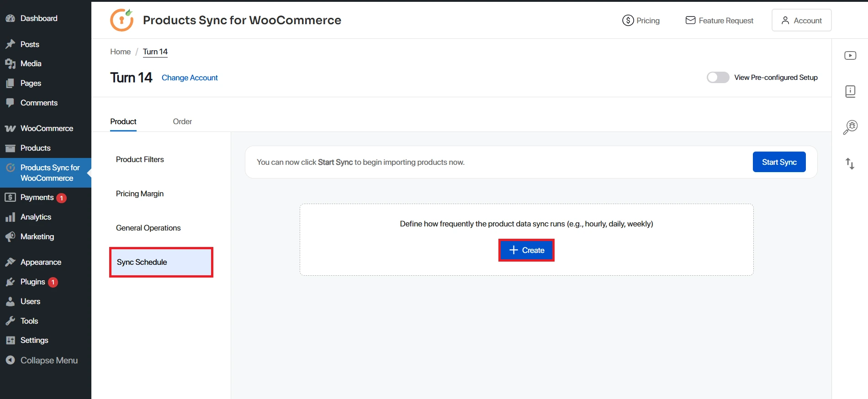Select Sync Schedule section
The image size is (868, 399).
161,262
